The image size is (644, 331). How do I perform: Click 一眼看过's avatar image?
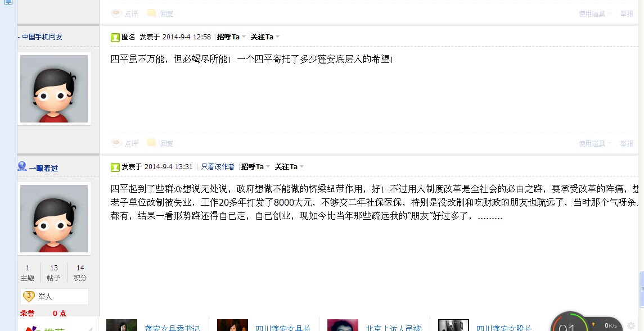pyautogui.click(x=54, y=219)
